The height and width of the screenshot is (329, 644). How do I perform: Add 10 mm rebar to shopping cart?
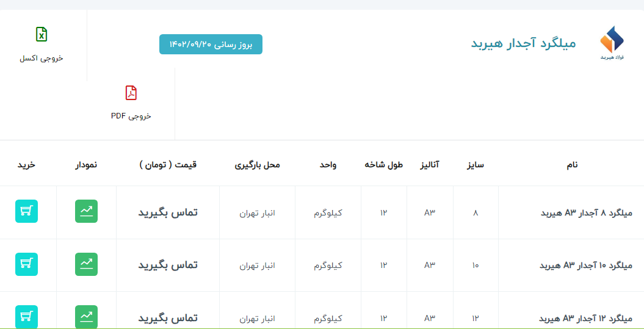click(x=26, y=264)
